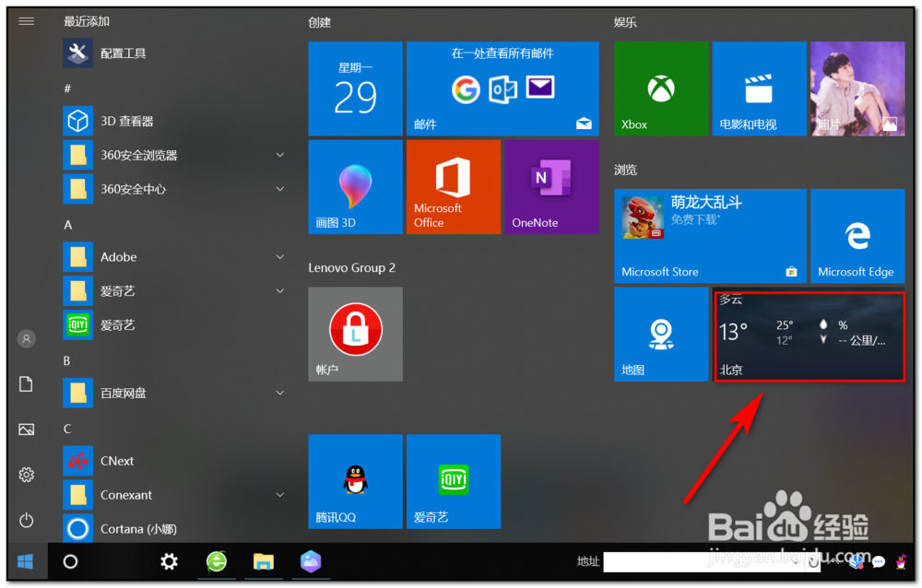The image size is (922, 588).
Task: Launch 爱奇艺 app with green iQIYI icon
Action: [x=174, y=325]
